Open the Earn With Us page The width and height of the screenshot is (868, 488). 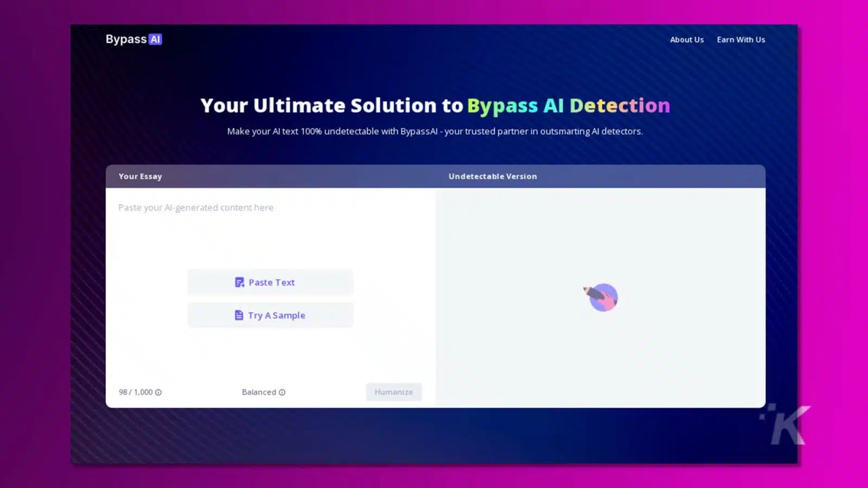click(x=741, y=40)
